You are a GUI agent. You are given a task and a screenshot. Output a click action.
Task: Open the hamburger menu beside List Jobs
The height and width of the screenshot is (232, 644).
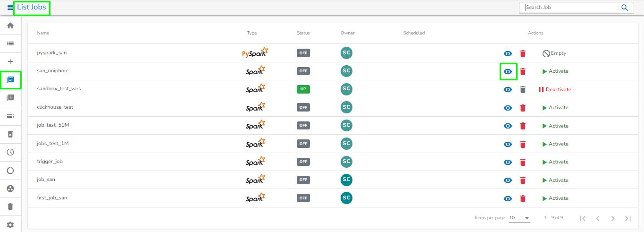[x=10, y=8]
